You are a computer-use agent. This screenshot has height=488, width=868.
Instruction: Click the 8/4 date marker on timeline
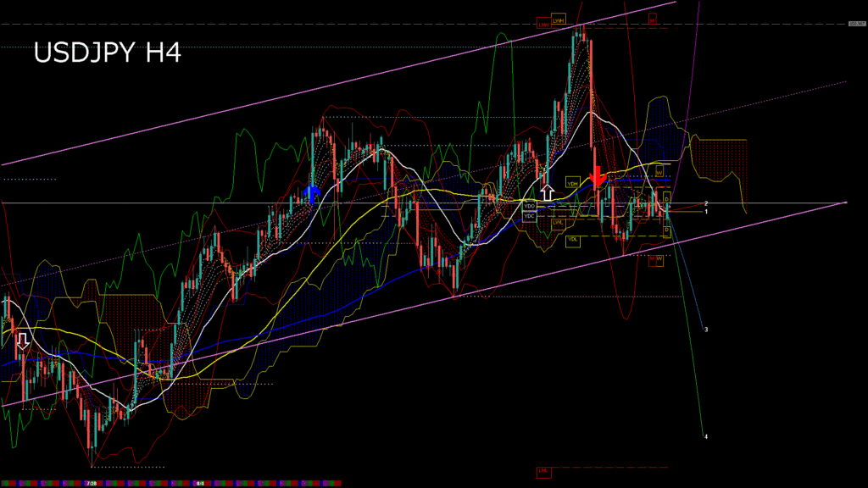tap(200, 484)
